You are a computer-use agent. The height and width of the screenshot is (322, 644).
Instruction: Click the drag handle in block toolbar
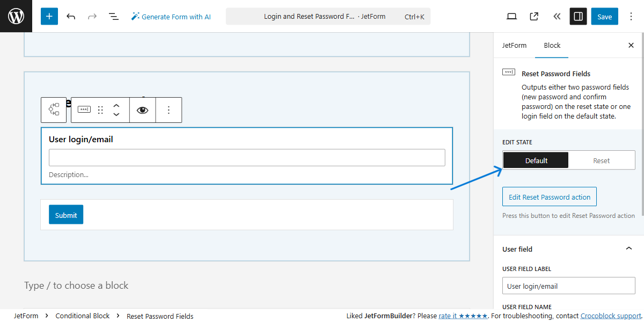pyautogui.click(x=100, y=109)
